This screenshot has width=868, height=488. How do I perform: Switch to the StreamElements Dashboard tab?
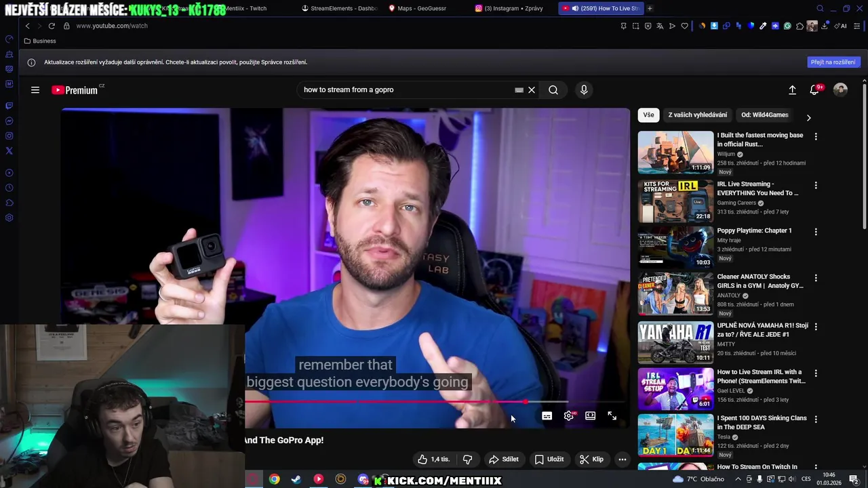(x=339, y=8)
